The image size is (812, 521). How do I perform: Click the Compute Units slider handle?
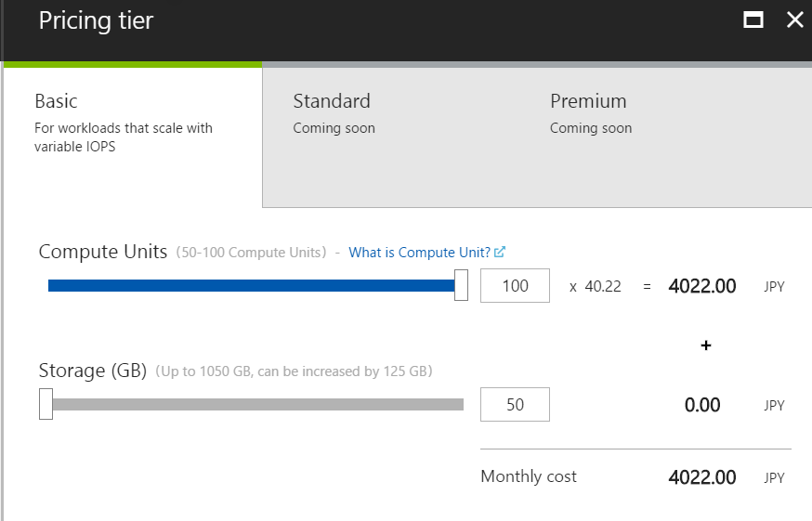(x=461, y=285)
